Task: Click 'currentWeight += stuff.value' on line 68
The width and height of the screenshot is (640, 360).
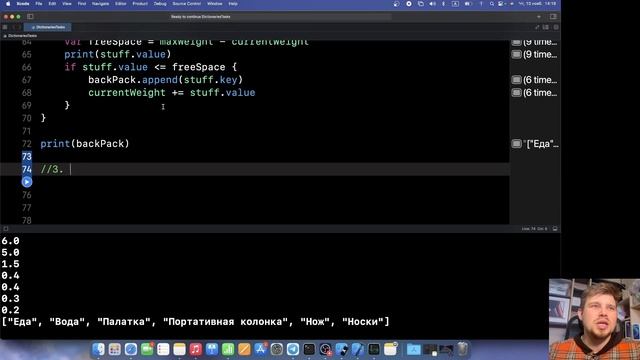Action: [x=171, y=93]
